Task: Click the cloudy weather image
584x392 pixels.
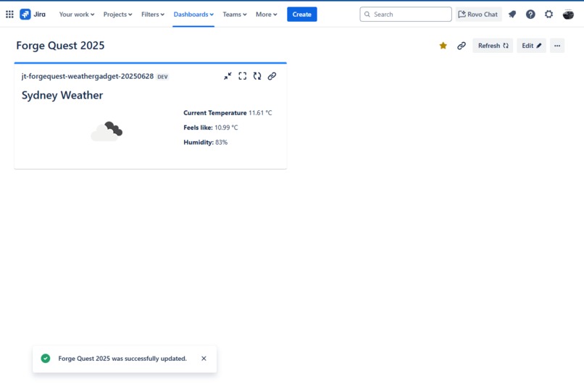Action: coord(107,131)
